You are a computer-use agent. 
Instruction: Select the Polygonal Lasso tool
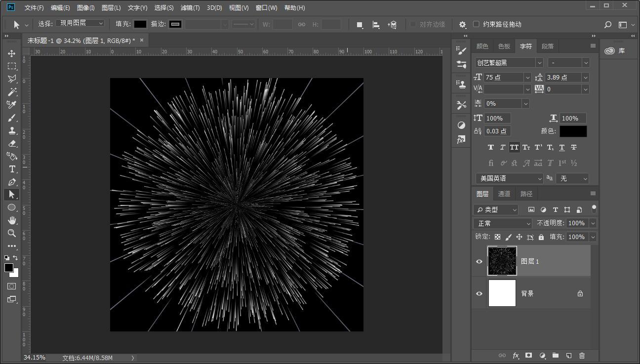12,79
